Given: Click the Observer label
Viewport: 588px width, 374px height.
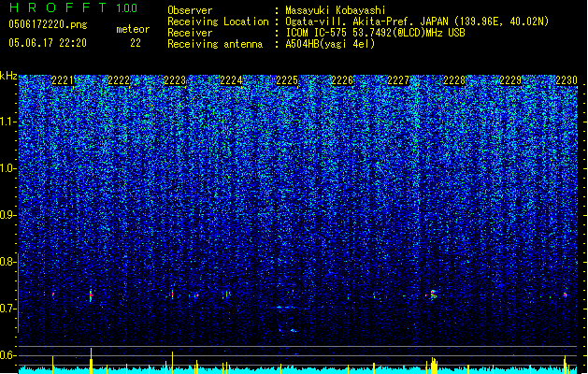Looking at the screenshot, I should (x=190, y=10).
